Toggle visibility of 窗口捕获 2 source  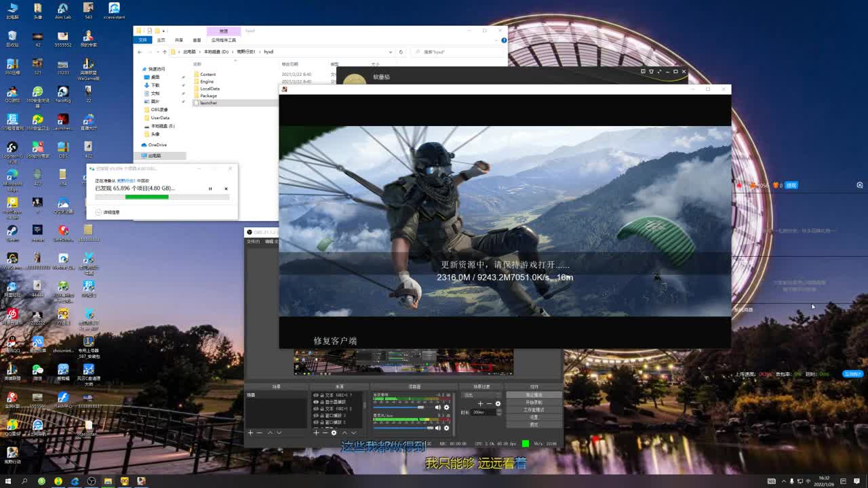click(x=316, y=422)
